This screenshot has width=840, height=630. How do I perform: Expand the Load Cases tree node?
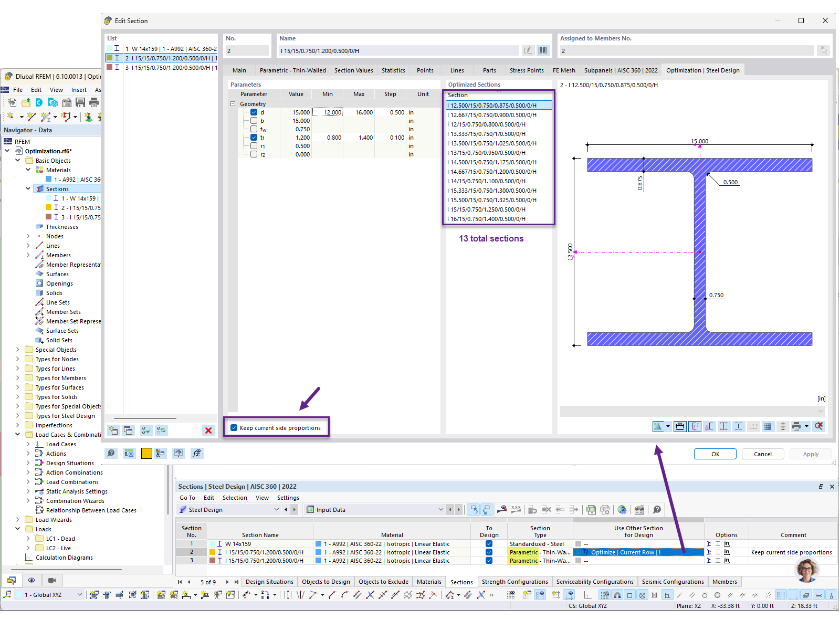coord(29,444)
